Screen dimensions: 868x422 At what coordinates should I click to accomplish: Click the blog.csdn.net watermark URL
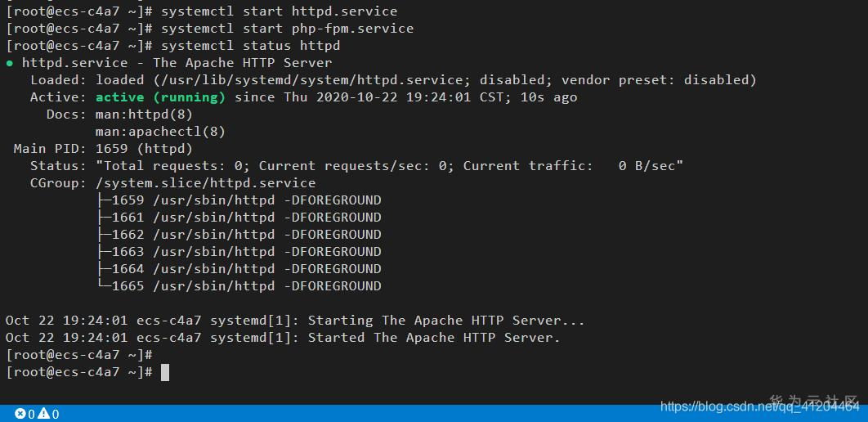(x=759, y=406)
